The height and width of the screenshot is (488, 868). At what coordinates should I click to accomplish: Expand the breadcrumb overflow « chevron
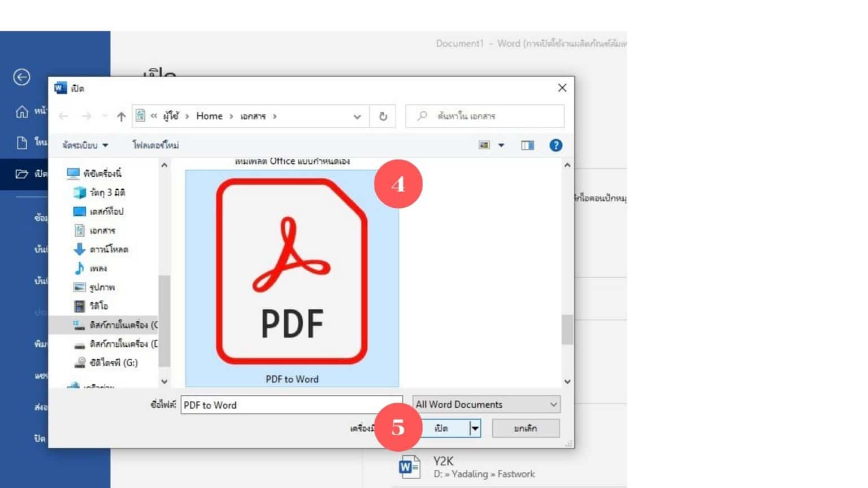[x=154, y=116]
